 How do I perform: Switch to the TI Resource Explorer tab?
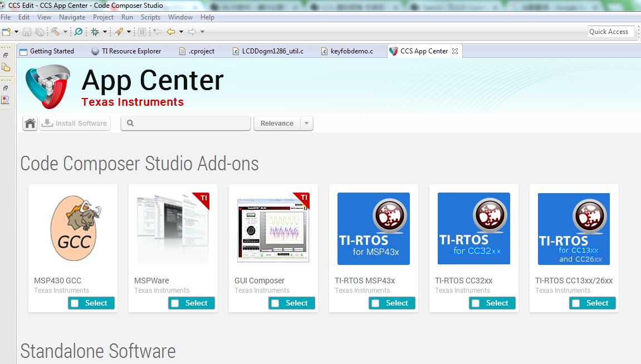[x=126, y=51]
